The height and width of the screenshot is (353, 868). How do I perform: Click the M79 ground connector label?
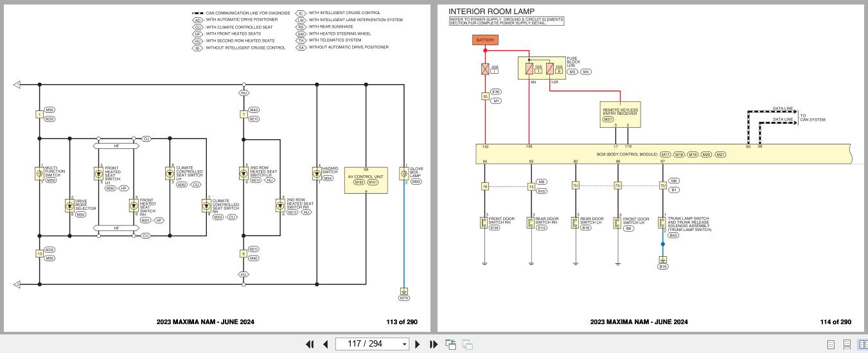click(403, 298)
